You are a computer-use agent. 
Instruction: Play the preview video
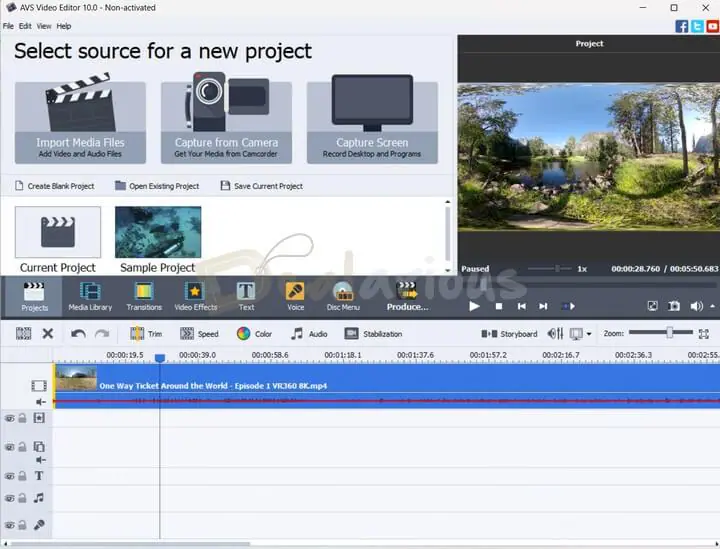coord(474,306)
